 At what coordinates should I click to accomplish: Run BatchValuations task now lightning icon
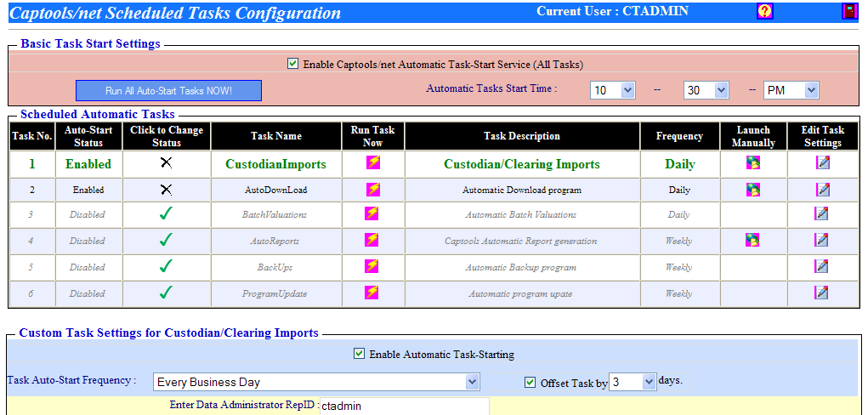click(372, 213)
